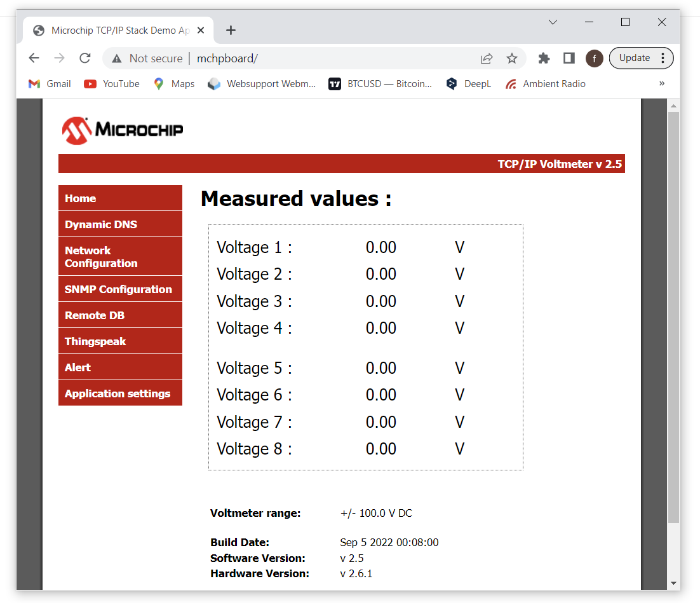Screen dimensions: 700x609
Task: Open Chrome three-dot menu
Action: [663, 58]
